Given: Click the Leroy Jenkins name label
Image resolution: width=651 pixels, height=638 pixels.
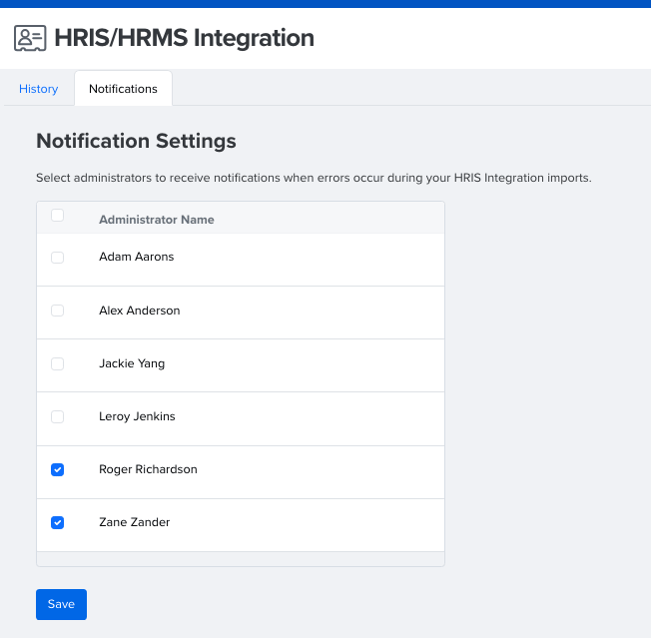Looking at the screenshot, I should click(x=137, y=416).
